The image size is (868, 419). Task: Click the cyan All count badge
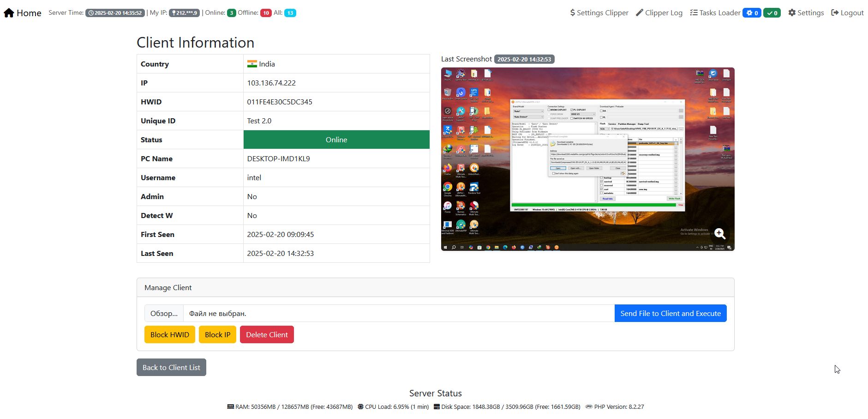tap(290, 13)
